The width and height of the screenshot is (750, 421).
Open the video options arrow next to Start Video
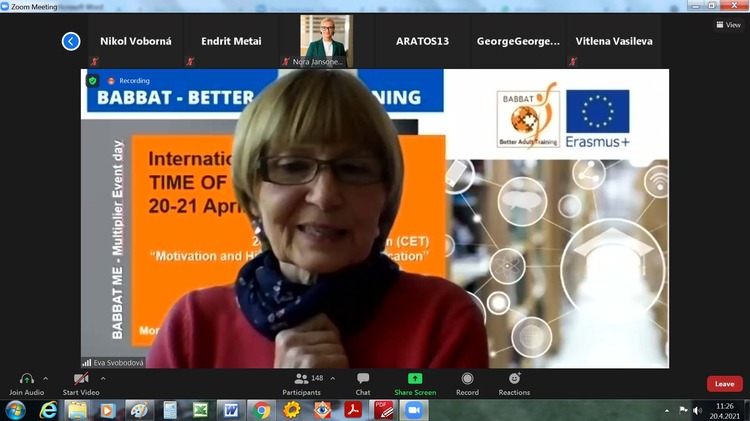103,378
